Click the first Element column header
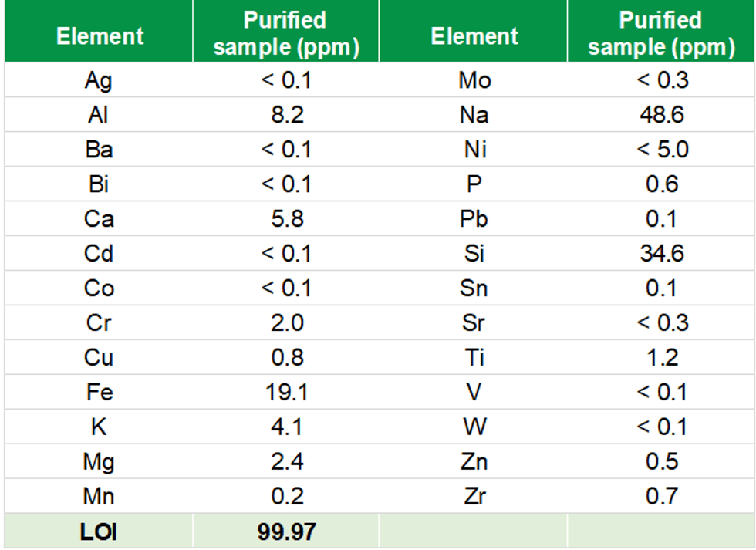 100,36
